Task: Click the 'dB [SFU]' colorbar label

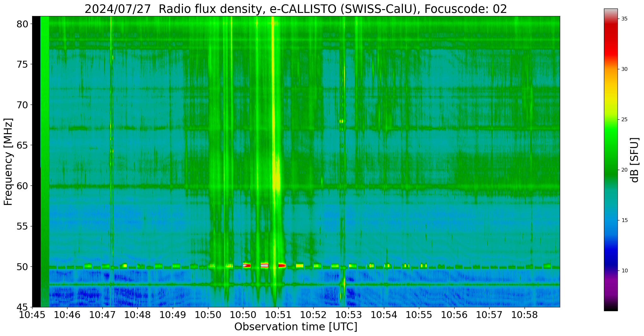Action: coord(635,160)
